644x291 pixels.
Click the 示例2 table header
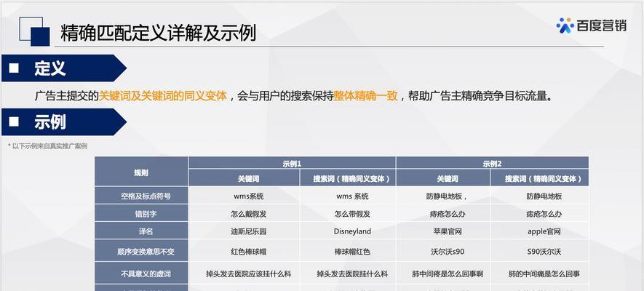492,164
